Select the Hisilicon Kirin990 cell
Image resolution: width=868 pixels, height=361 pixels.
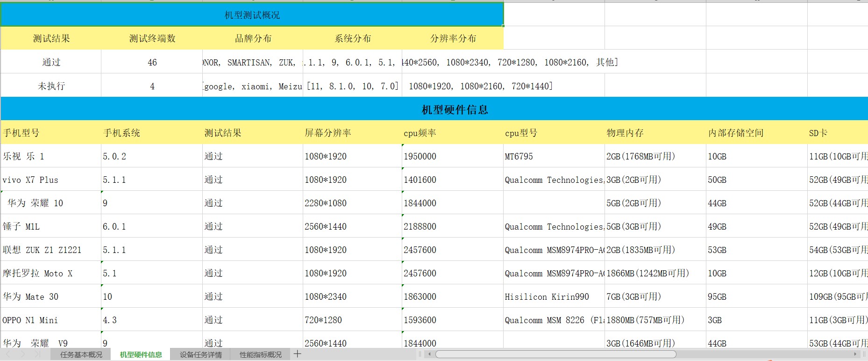tap(554, 296)
